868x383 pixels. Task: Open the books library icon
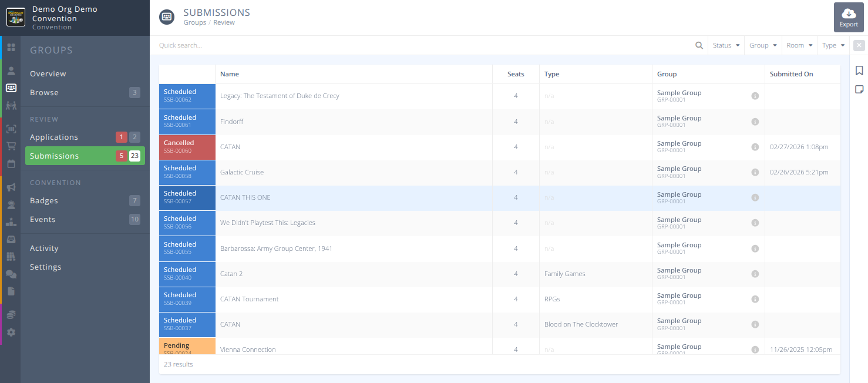click(11, 257)
